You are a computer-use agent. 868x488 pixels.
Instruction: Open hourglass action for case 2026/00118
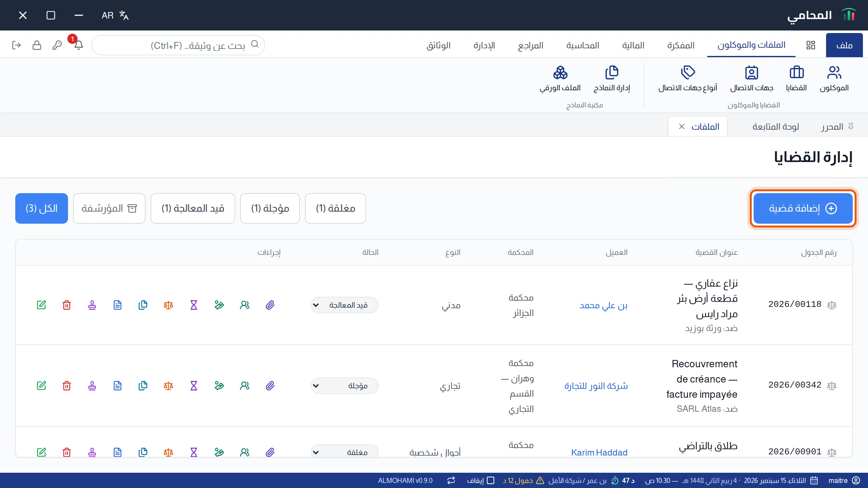click(x=194, y=305)
